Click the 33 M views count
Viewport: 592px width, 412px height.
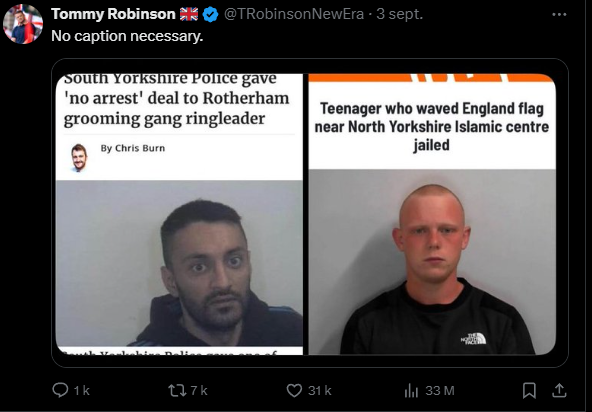point(439,390)
